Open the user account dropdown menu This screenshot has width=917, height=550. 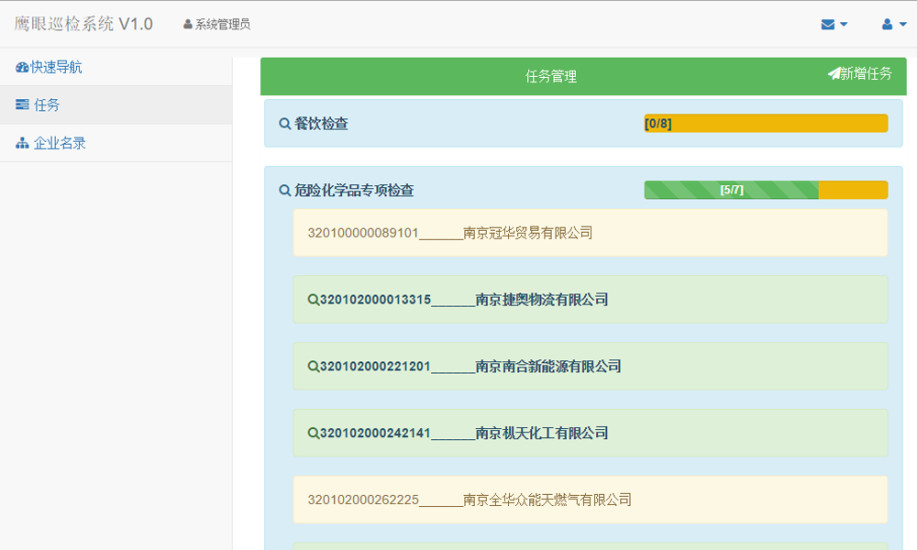point(892,24)
